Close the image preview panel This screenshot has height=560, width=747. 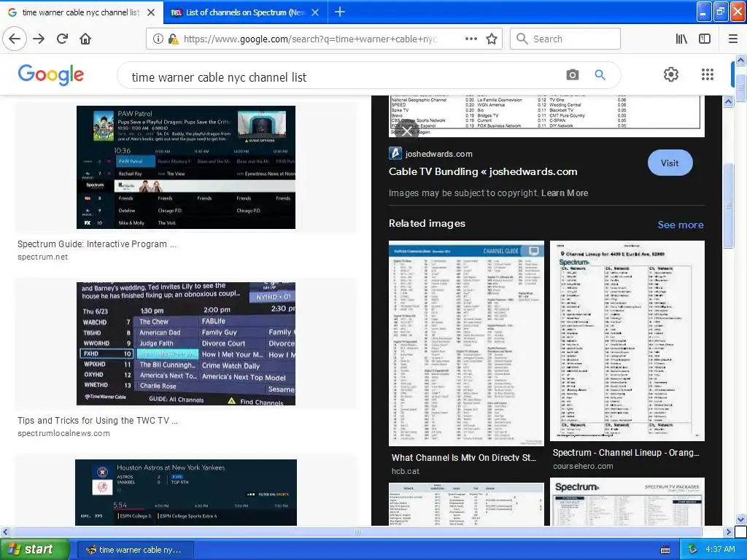pyautogui.click(x=407, y=131)
